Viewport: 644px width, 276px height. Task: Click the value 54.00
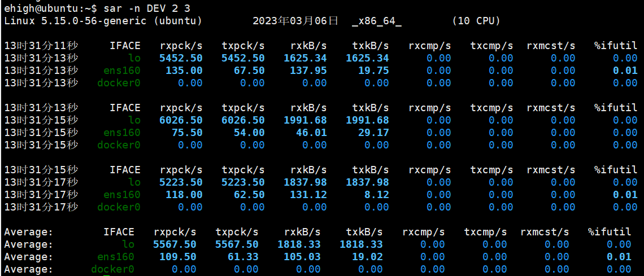[249, 133]
